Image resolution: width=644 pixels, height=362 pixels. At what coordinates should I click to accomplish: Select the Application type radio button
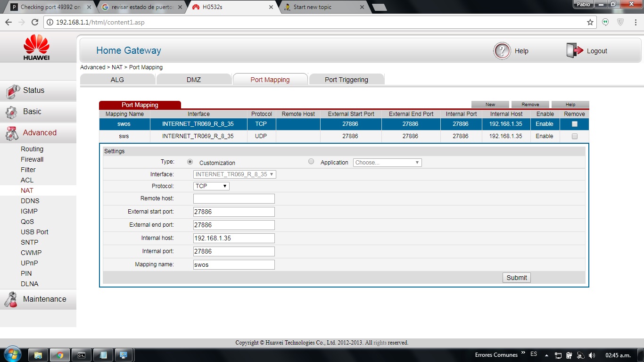pos(311,162)
